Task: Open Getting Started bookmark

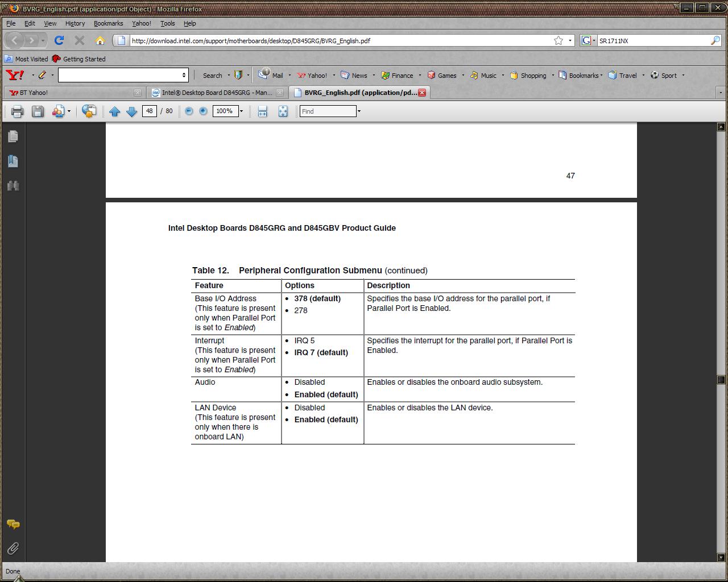Action: (x=78, y=59)
